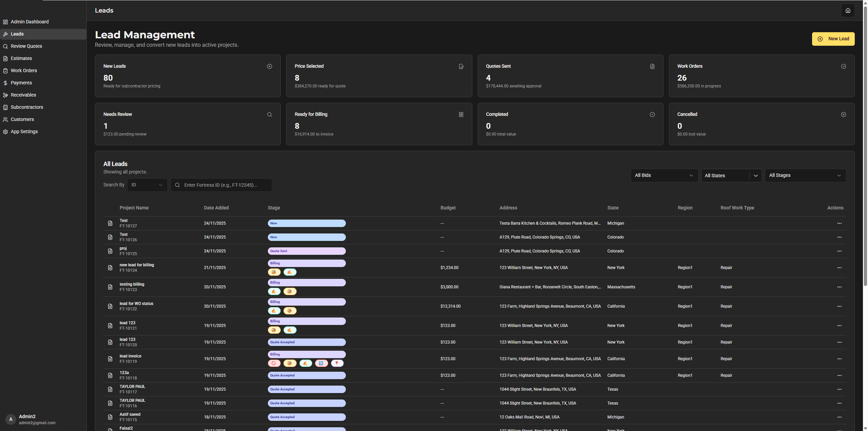Click Quote Sent badge for FT-10125
This screenshot has height=431, width=868.
coord(307,251)
